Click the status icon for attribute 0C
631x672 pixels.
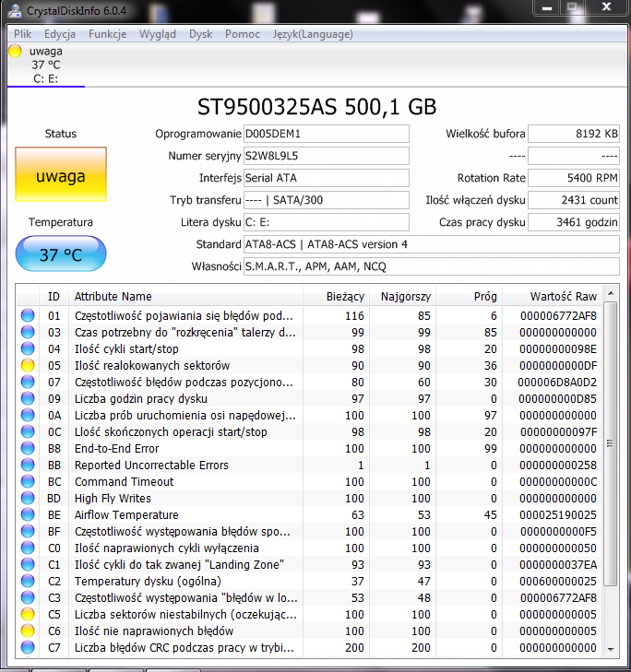click(x=28, y=431)
